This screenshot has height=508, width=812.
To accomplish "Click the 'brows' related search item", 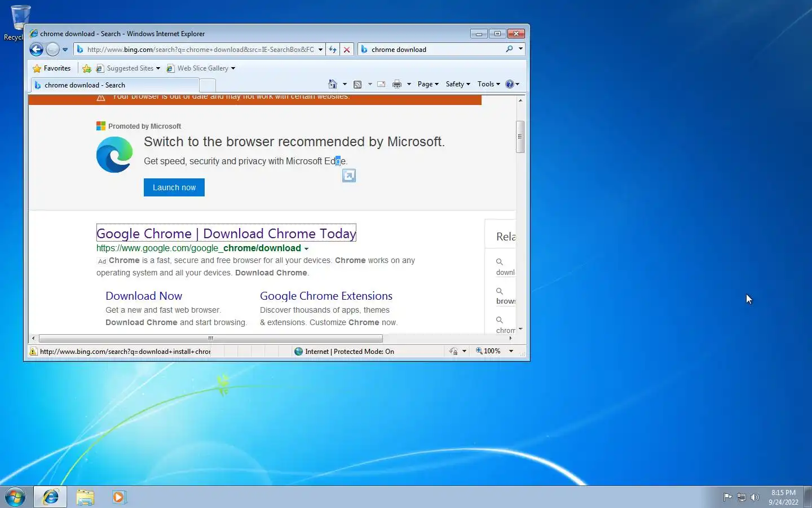I will (x=506, y=301).
